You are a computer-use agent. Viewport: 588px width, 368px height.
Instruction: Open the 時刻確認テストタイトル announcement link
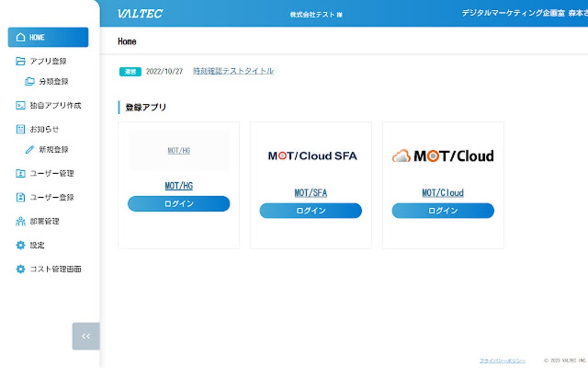[x=233, y=71]
